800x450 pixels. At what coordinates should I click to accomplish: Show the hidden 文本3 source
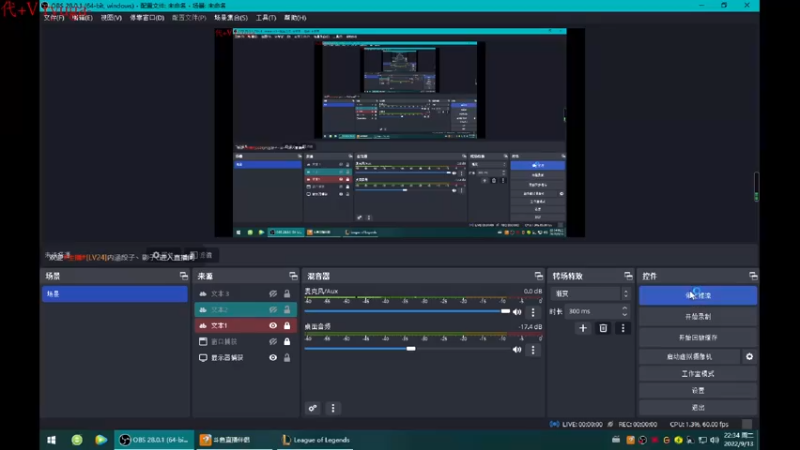click(273, 294)
